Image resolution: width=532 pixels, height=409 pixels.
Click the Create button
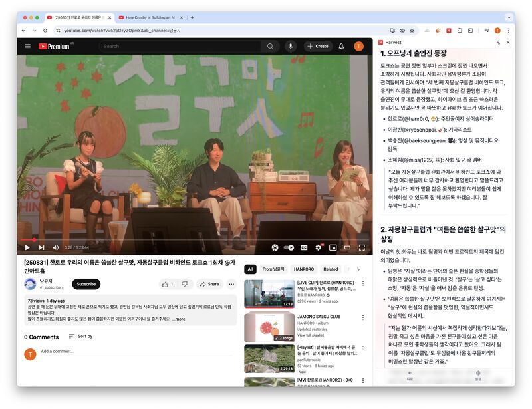(x=318, y=46)
